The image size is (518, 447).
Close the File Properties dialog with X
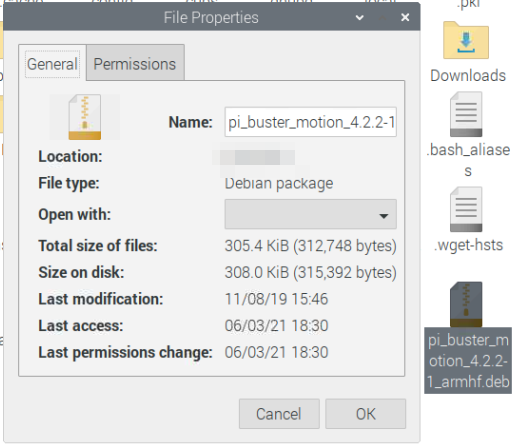[405, 17]
